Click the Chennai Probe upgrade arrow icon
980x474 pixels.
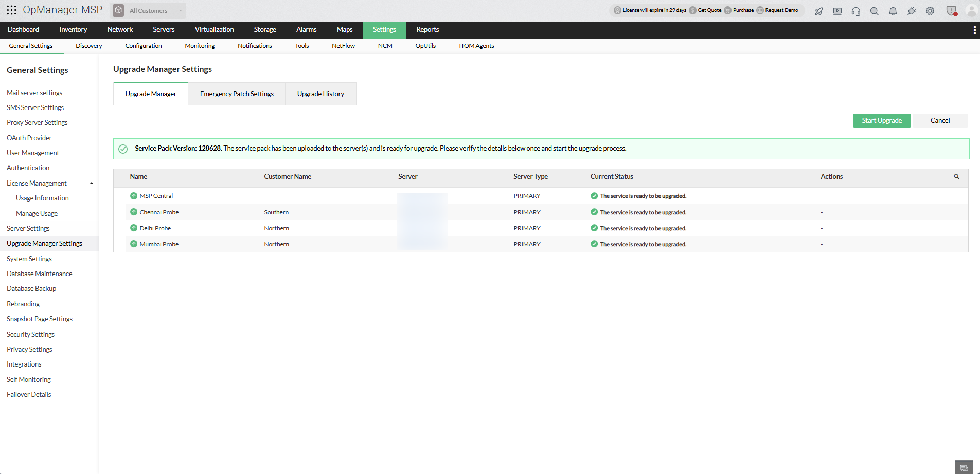[134, 212]
